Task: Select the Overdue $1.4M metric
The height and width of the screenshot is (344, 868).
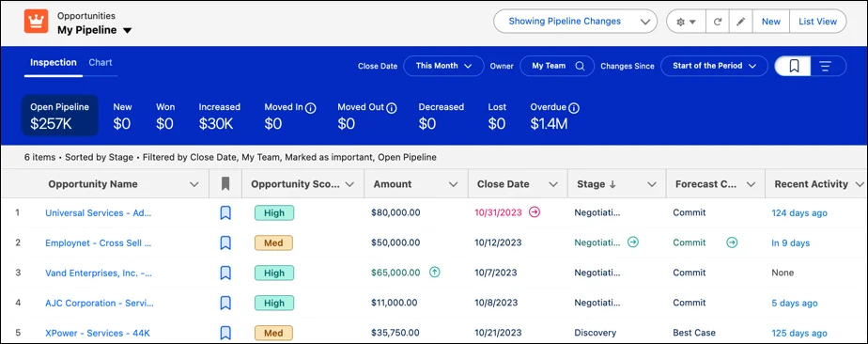Action: pos(554,116)
